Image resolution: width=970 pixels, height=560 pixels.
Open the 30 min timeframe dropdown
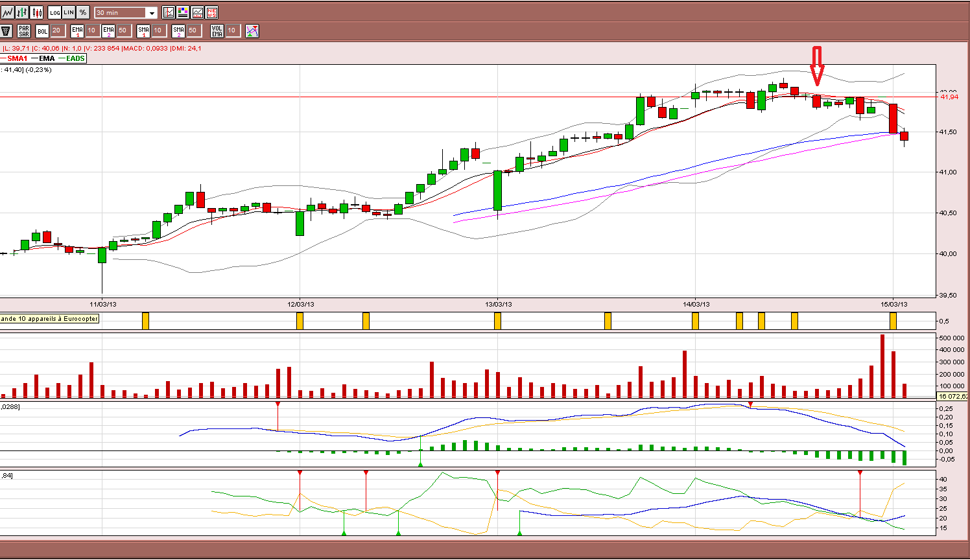126,12
